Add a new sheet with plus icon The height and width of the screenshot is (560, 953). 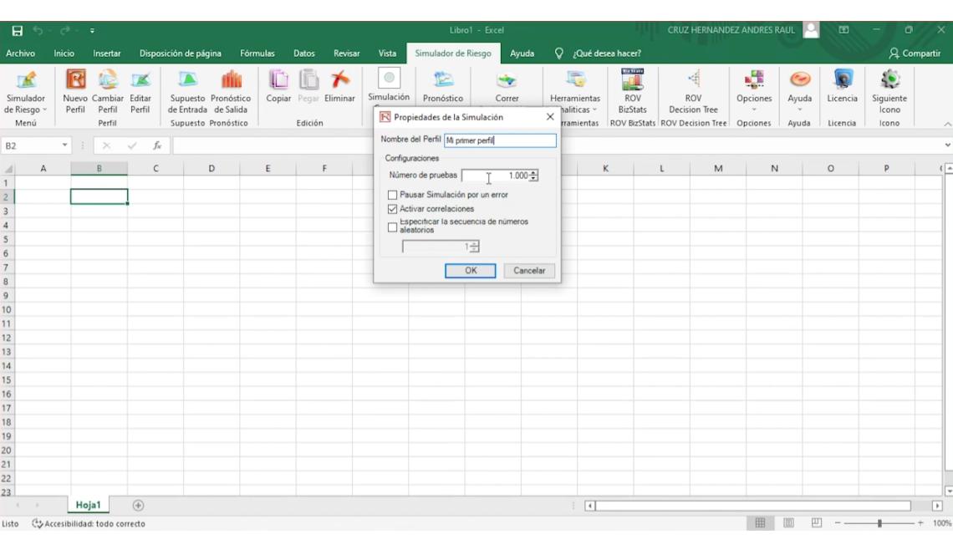pyautogui.click(x=138, y=506)
